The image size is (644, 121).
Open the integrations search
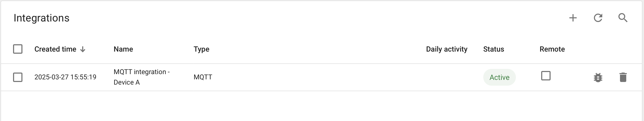(623, 18)
